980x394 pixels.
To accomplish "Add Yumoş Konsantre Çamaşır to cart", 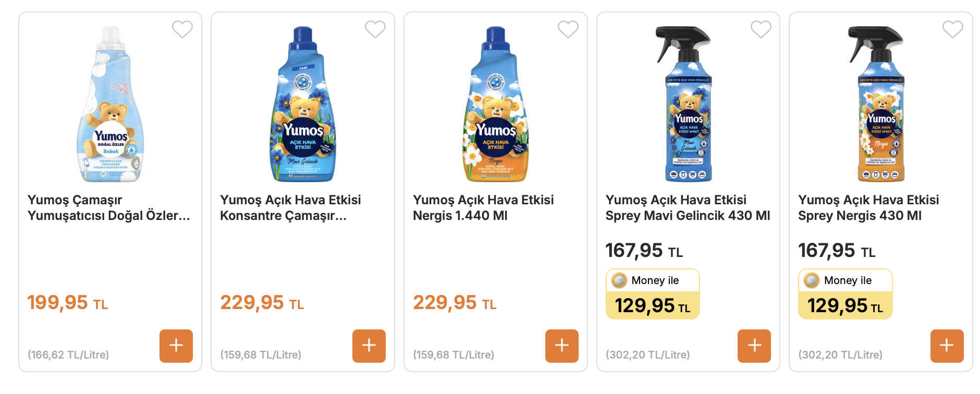I will coord(369,346).
